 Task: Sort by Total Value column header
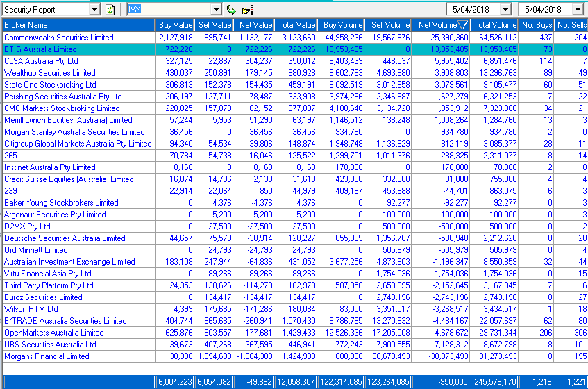[x=296, y=25]
